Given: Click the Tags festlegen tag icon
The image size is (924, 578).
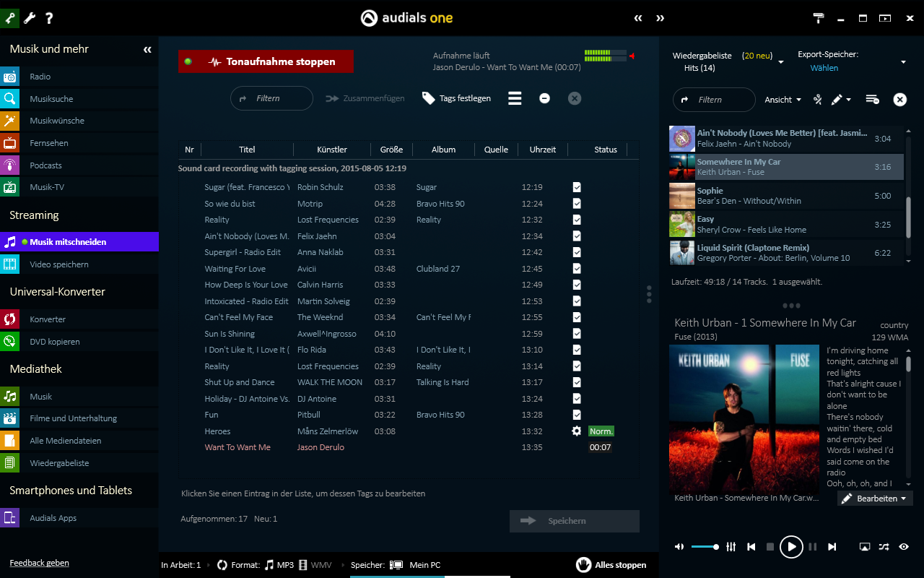Looking at the screenshot, I should pos(429,98).
